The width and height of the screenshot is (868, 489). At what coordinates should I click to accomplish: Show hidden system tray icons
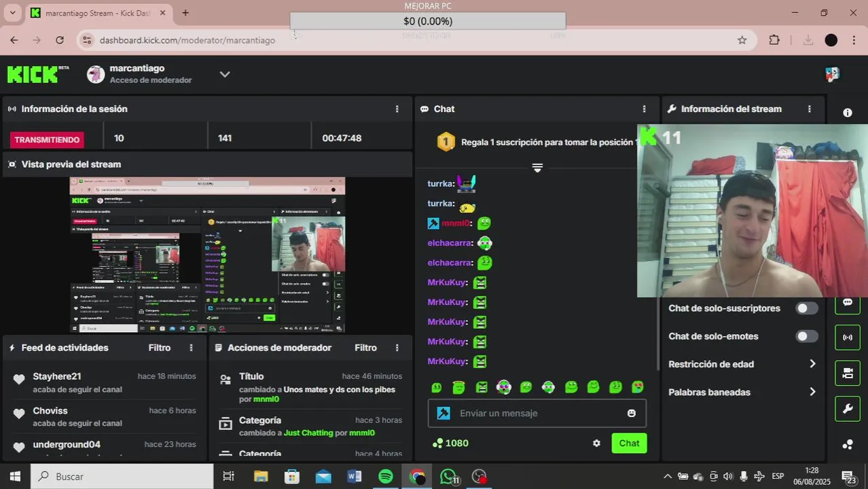[668, 476]
